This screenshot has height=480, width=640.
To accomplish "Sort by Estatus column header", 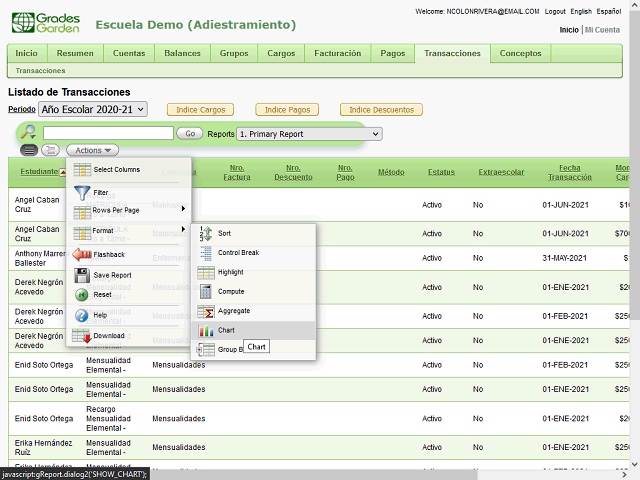I will click(x=441, y=172).
